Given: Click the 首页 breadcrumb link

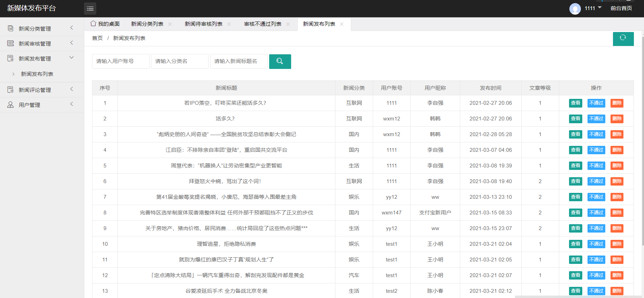Looking at the screenshot, I should [x=97, y=38].
